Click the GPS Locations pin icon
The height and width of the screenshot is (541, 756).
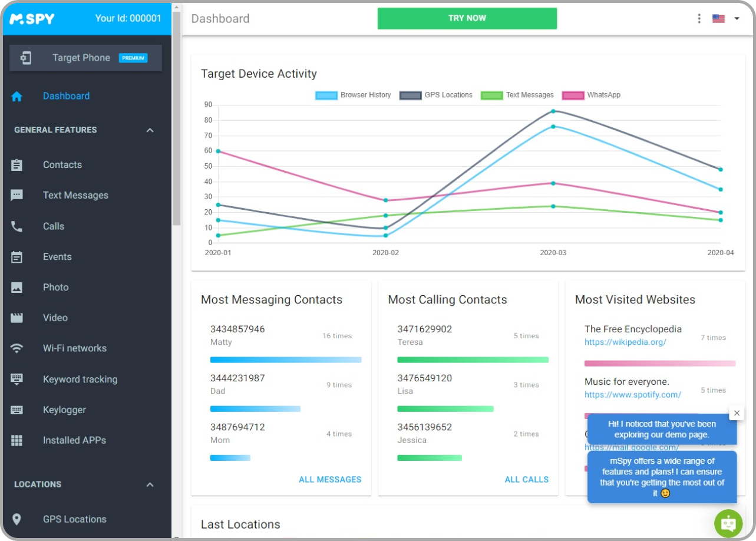coord(16,519)
